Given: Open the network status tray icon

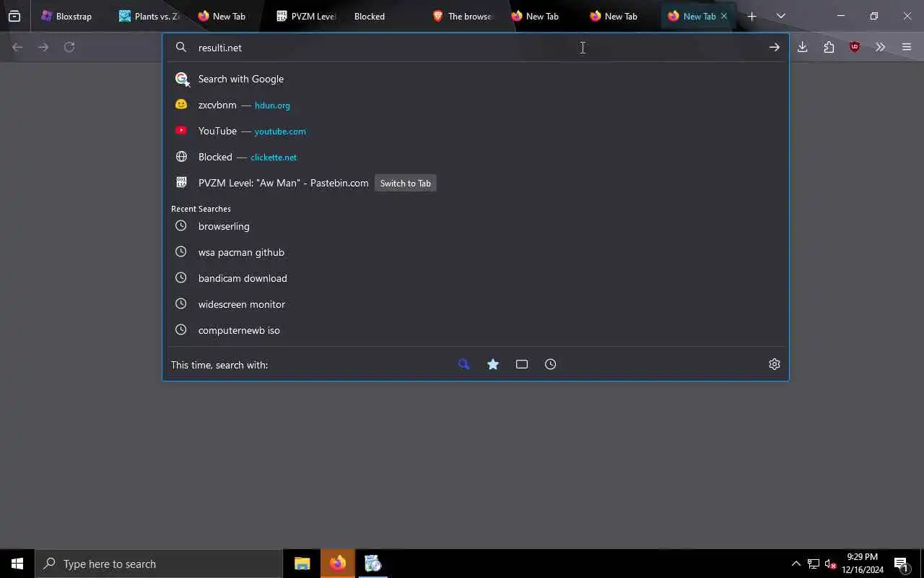Looking at the screenshot, I should [x=813, y=564].
